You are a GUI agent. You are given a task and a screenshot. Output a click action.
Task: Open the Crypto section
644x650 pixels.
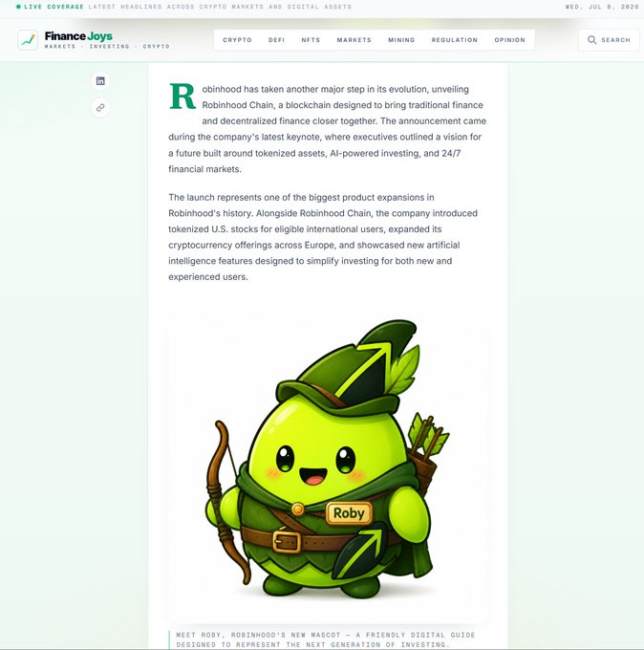(x=237, y=40)
